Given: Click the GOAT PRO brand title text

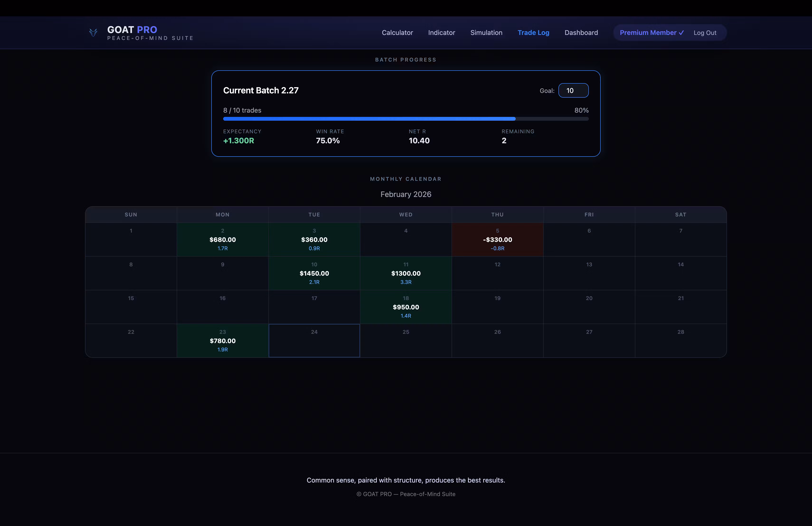Looking at the screenshot, I should click(x=132, y=30).
